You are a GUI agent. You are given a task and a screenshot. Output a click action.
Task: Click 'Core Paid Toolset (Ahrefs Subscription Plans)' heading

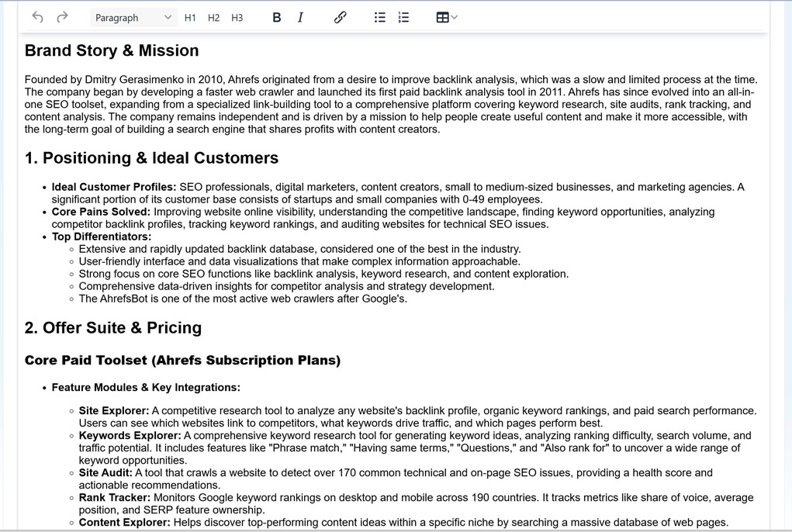click(182, 361)
